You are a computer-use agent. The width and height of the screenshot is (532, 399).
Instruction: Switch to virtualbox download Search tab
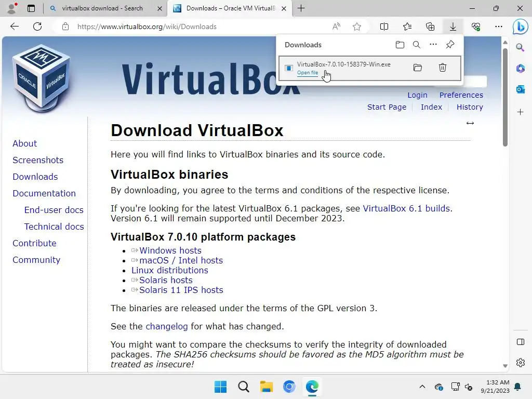coord(102,8)
